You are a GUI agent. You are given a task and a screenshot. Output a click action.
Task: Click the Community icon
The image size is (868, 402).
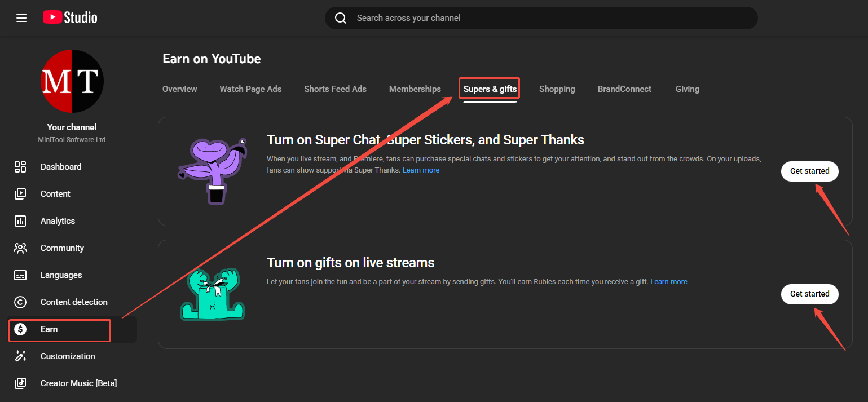click(20, 248)
